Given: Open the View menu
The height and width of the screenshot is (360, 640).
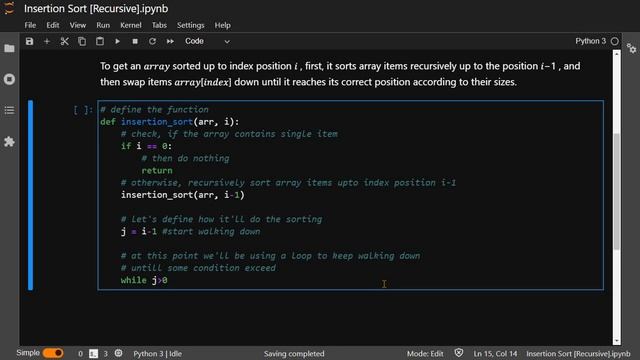Looking at the screenshot, I should pos(78,25).
